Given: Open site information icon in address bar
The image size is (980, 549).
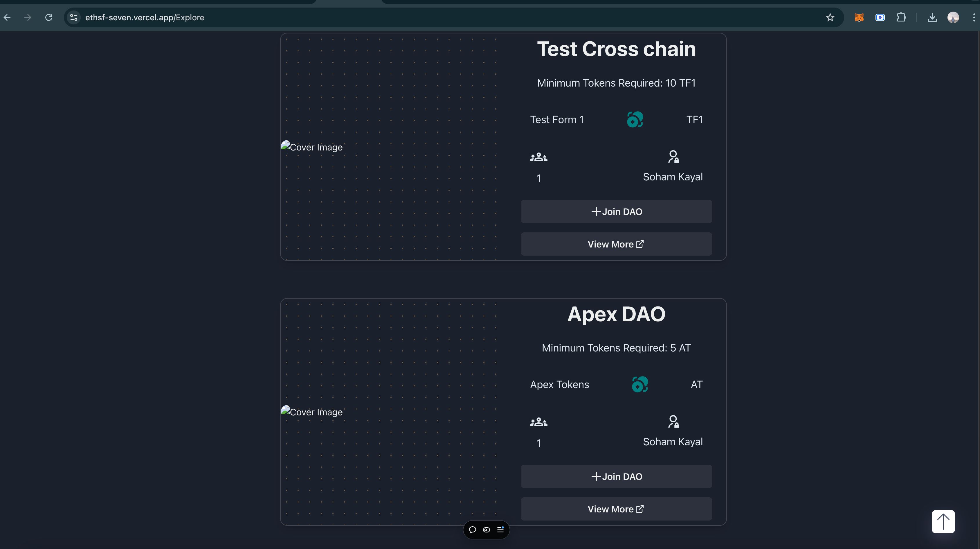Looking at the screenshot, I should 74,17.
